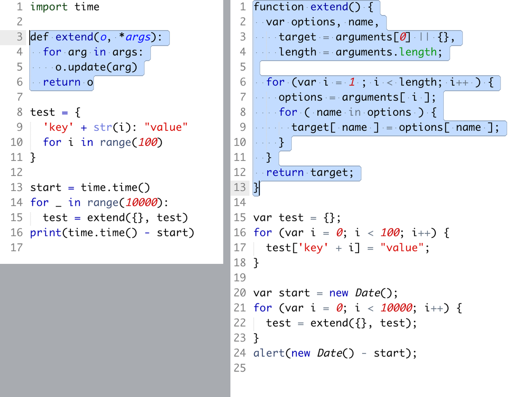This screenshot has width=532, height=397.
Task: Click 'start = time.time()' line
Action: pyautogui.click(x=90, y=188)
